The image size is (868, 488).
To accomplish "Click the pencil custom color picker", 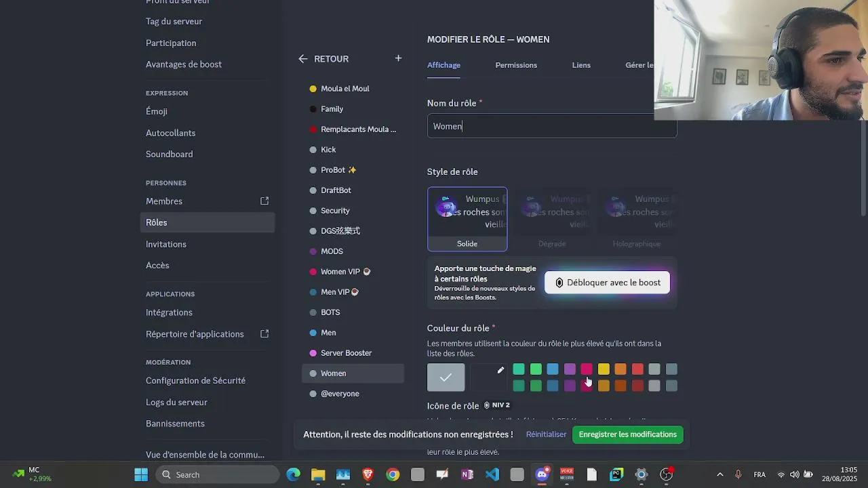I will [x=500, y=370].
